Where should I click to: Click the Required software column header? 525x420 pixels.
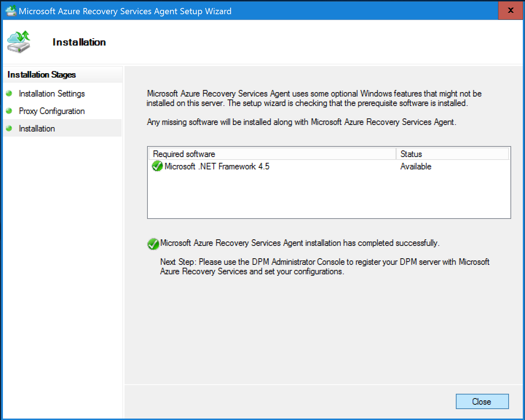point(272,154)
